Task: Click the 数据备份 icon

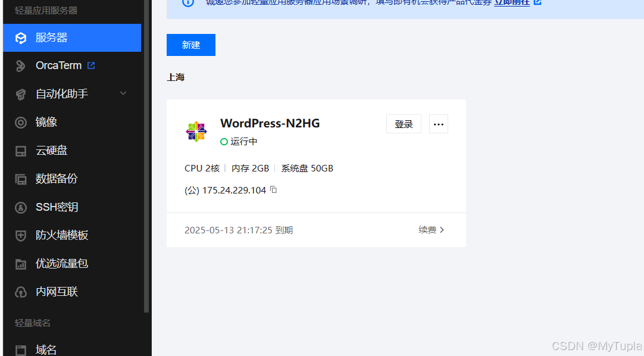Action: (x=21, y=179)
